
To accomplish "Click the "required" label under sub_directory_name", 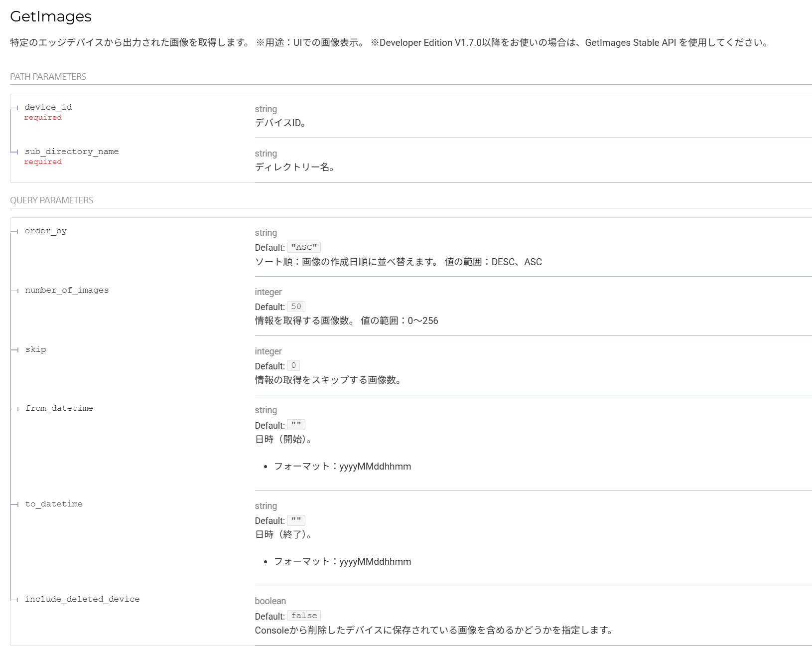I will pos(43,162).
